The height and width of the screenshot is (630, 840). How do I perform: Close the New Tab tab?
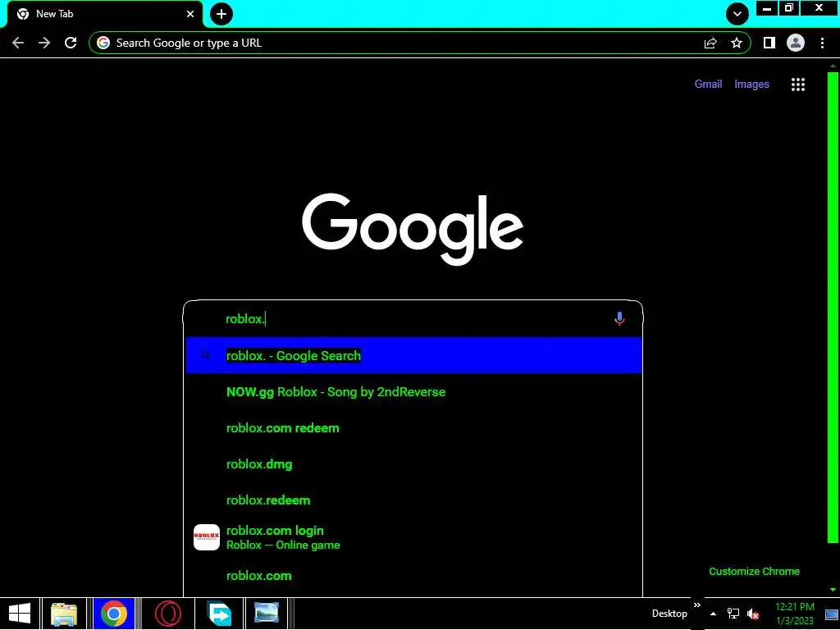click(190, 14)
